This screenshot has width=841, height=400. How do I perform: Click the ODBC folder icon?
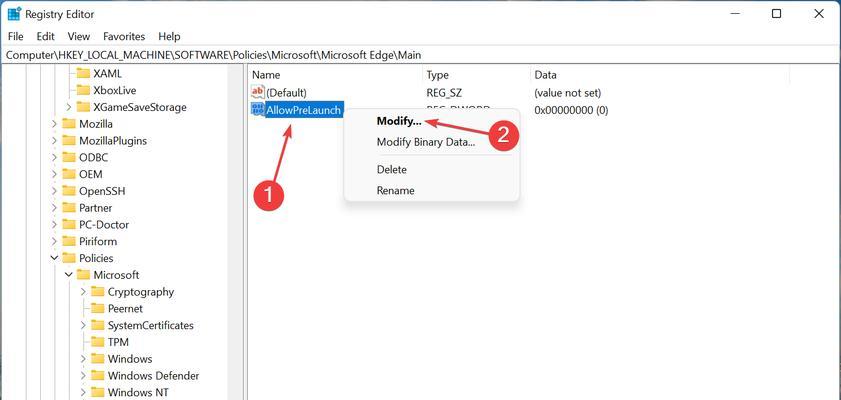(69, 158)
